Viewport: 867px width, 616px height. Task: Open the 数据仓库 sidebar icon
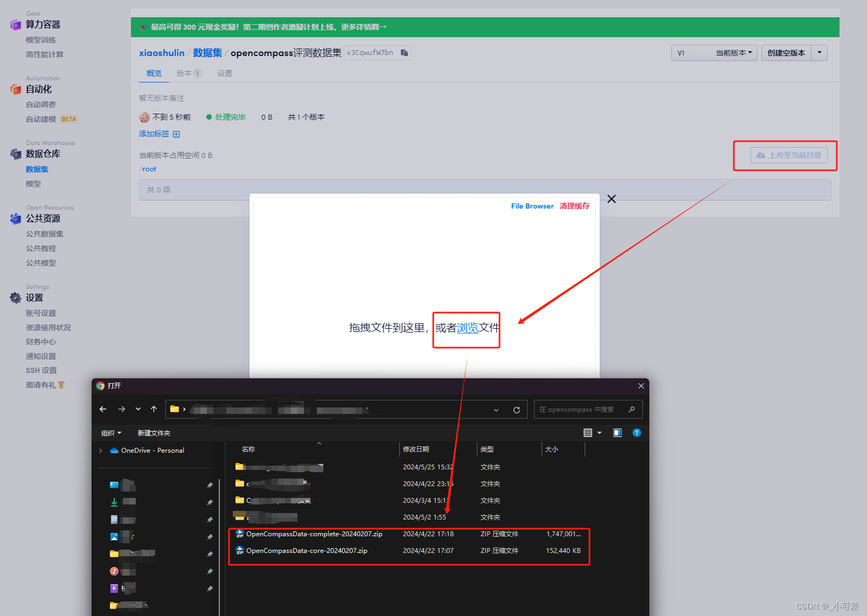pyautogui.click(x=15, y=154)
